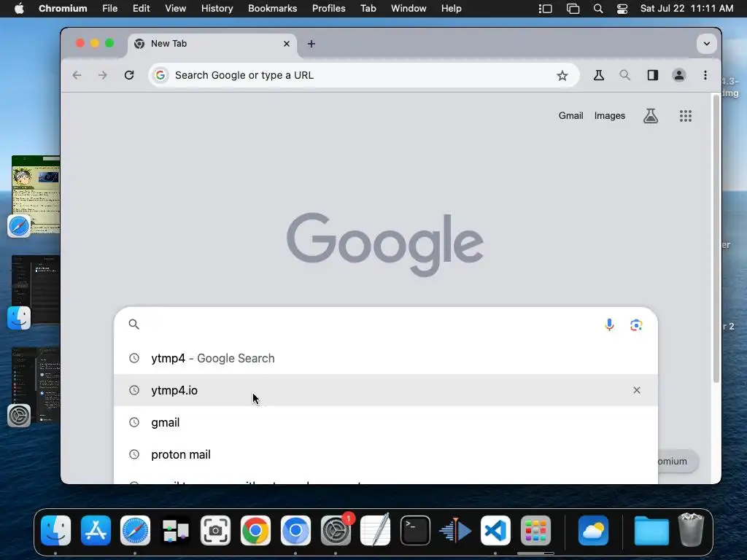Open the Edit menu
Image resolution: width=747 pixels, height=560 pixels.
pos(141,9)
